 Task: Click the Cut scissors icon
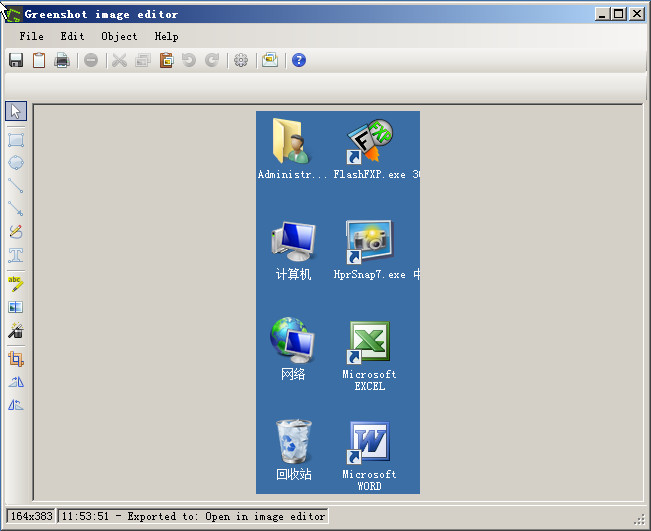pyautogui.click(x=120, y=60)
